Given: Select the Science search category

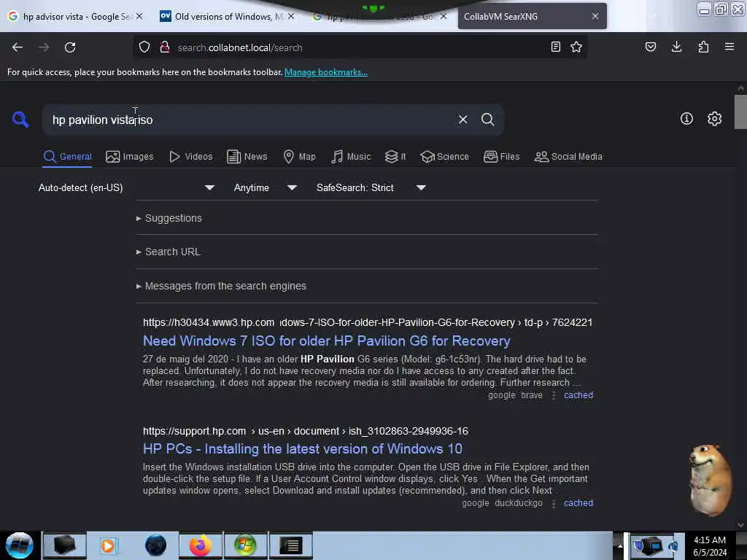Looking at the screenshot, I should point(445,157).
